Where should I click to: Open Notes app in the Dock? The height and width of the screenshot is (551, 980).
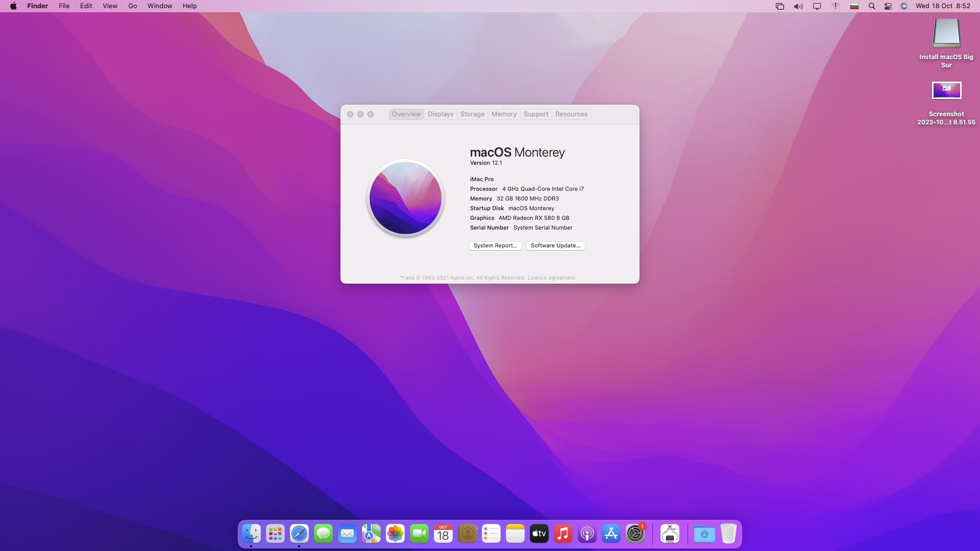click(x=515, y=534)
